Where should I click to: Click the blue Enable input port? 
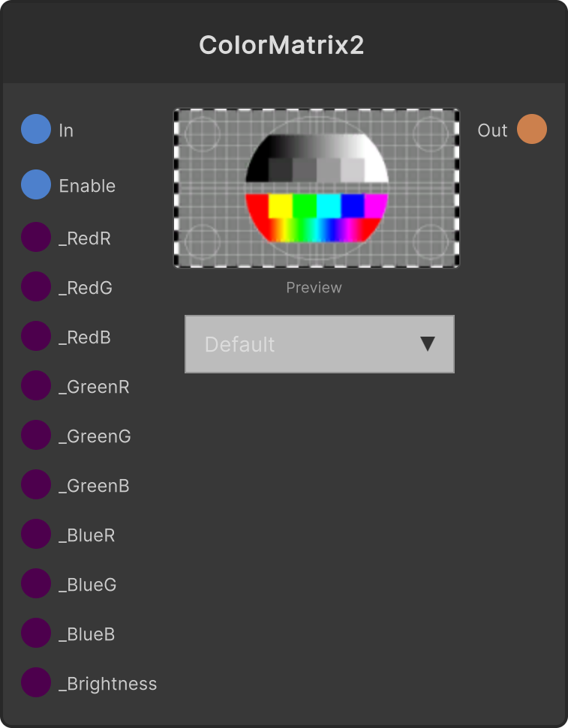(36, 184)
